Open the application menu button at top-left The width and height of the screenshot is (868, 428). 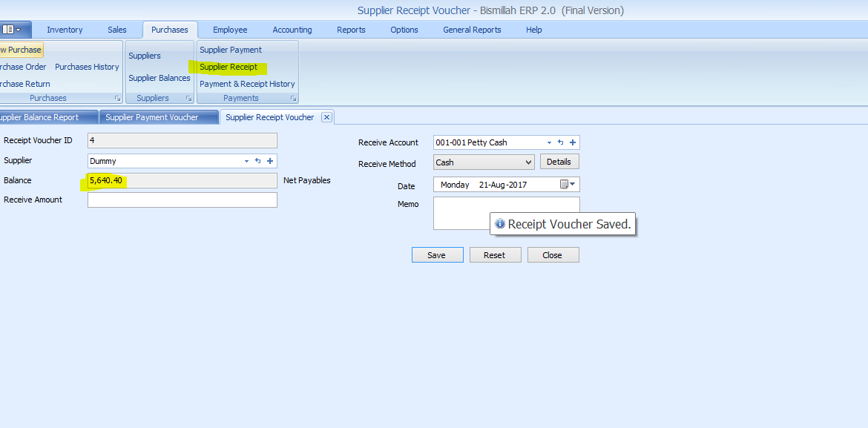[15, 30]
